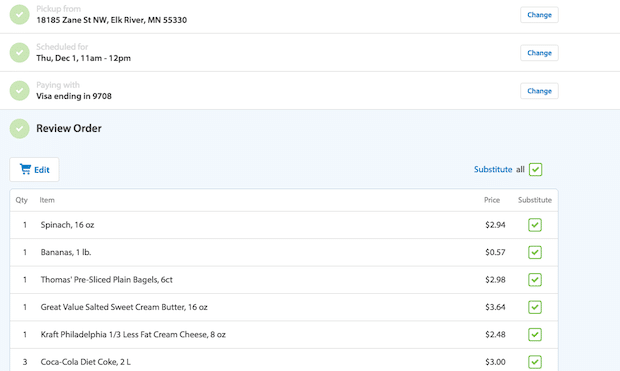Click the green checkmark beside Paying with

click(x=19, y=91)
